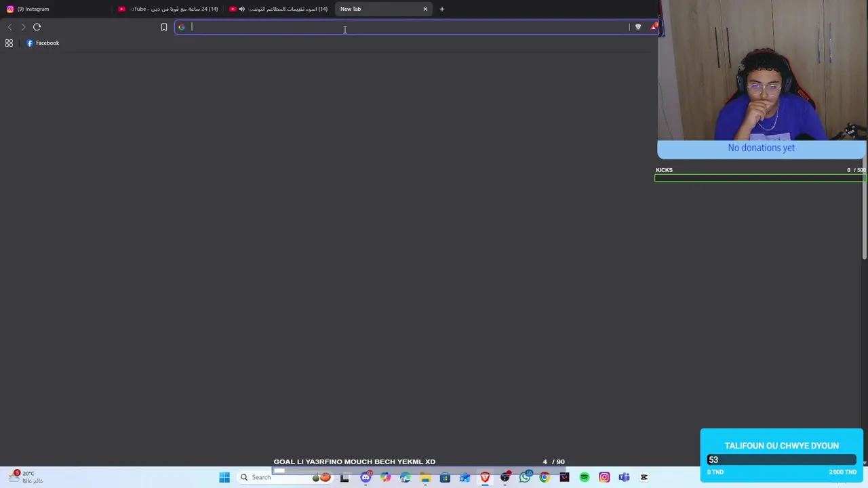Open WhatsApp from the taskbar
Screen dimensions: 868x488
[525, 477]
